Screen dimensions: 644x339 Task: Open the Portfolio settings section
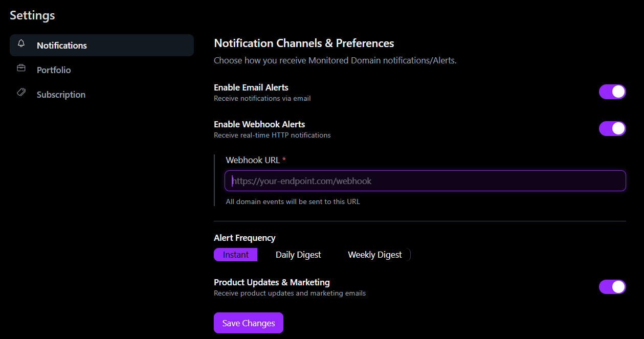tap(54, 69)
